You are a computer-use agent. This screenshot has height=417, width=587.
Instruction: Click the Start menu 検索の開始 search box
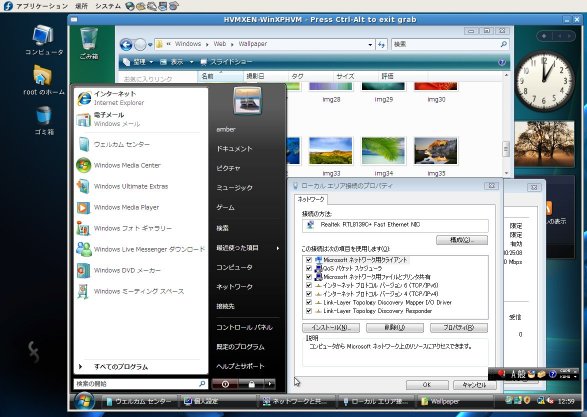140,384
